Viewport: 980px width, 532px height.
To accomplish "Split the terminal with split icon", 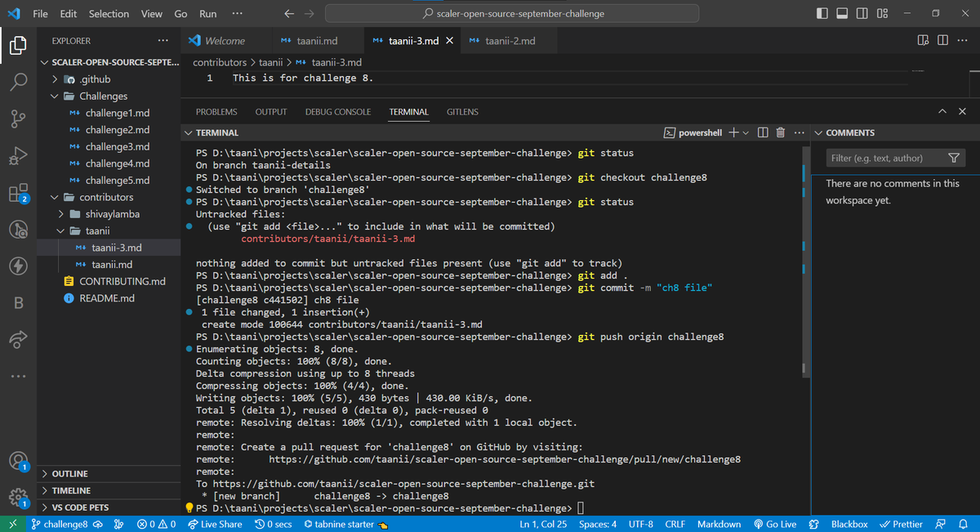I will [763, 132].
